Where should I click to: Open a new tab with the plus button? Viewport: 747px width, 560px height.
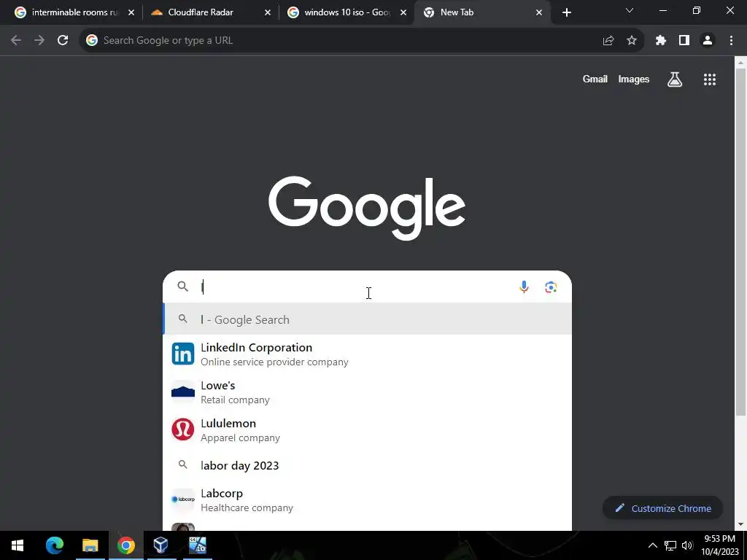pyautogui.click(x=566, y=13)
